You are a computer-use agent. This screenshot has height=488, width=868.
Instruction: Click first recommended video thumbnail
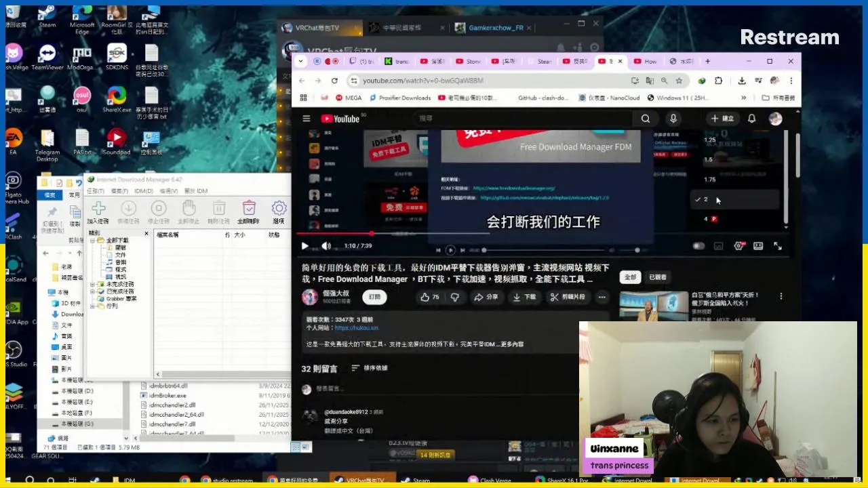click(x=653, y=306)
